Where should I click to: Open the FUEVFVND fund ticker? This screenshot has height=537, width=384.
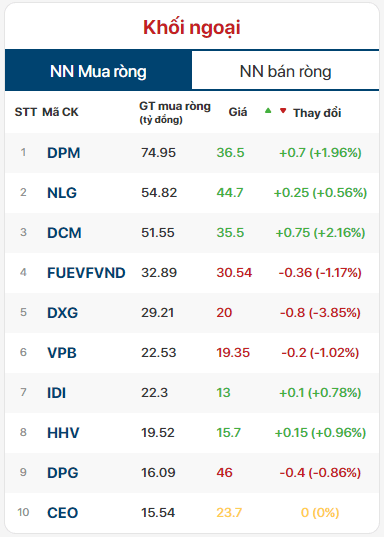point(86,273)
